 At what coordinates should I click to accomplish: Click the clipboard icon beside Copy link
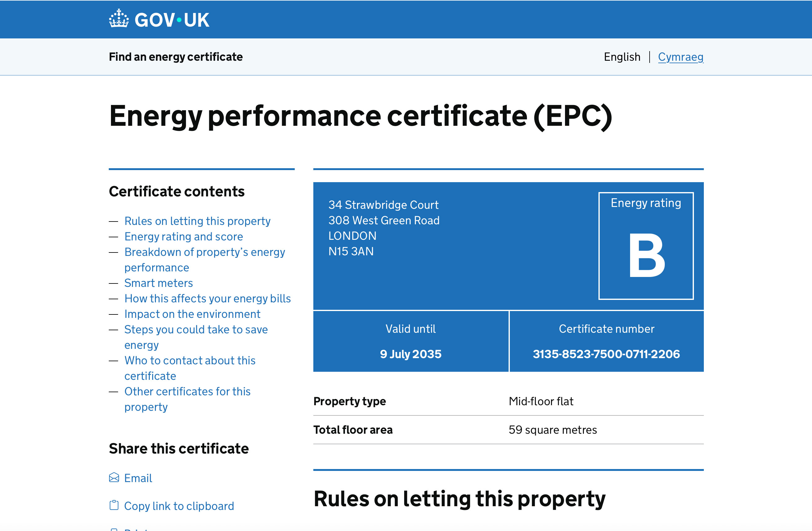pos(114,505)
